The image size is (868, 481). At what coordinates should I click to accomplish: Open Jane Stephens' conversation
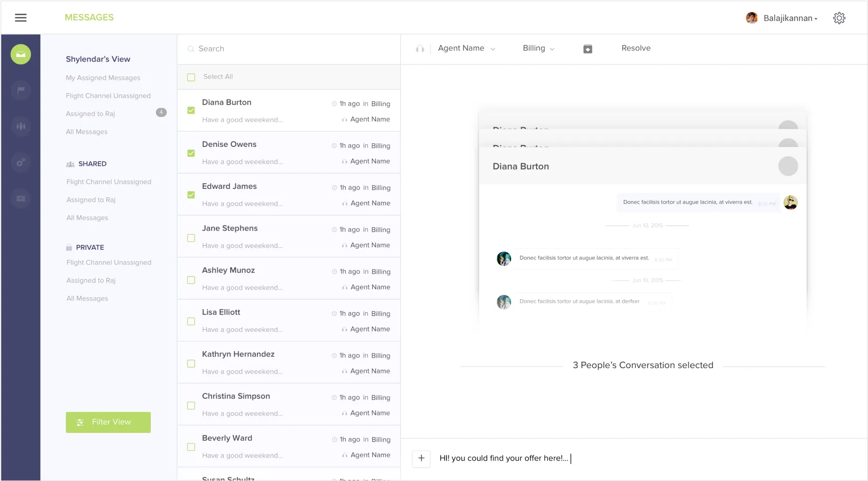tap(289, 237)
